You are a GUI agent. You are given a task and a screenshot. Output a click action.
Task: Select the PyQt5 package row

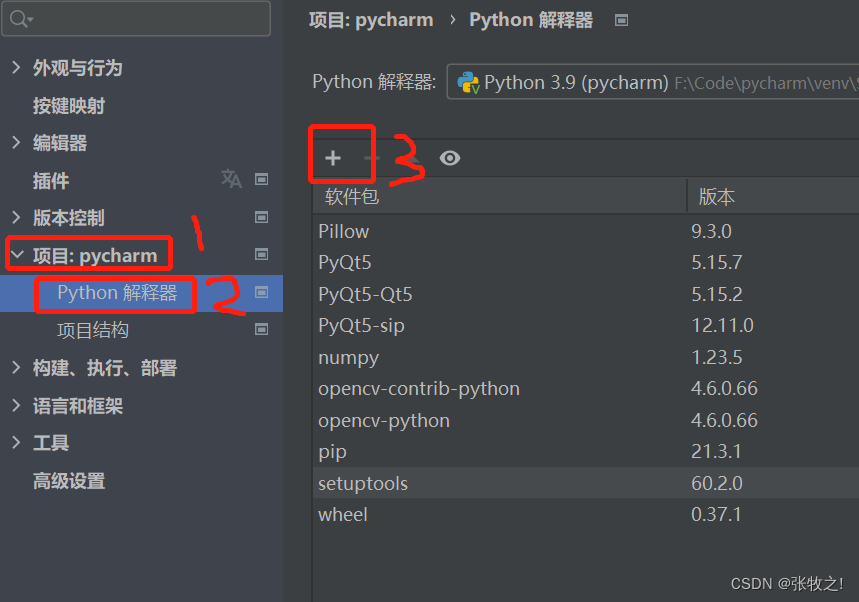586,262
